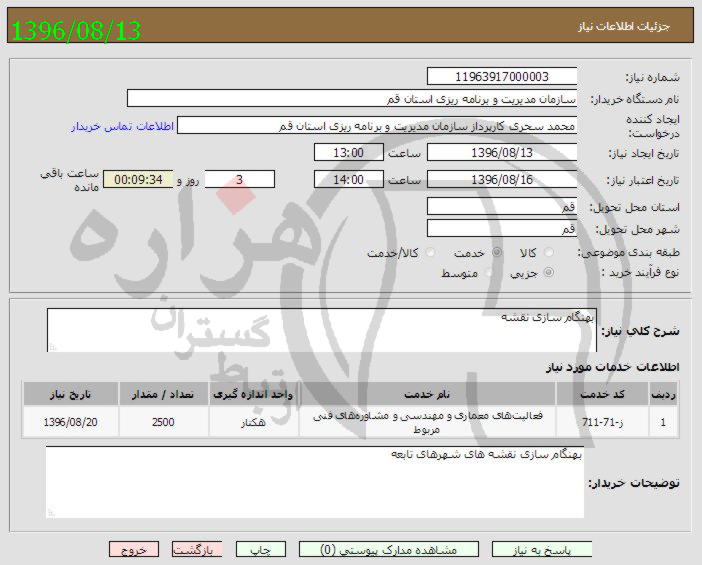The image size is (702, 565).
Task: Click the 14:00 time field
Action: pyautogui.click(x=349, y=180)
